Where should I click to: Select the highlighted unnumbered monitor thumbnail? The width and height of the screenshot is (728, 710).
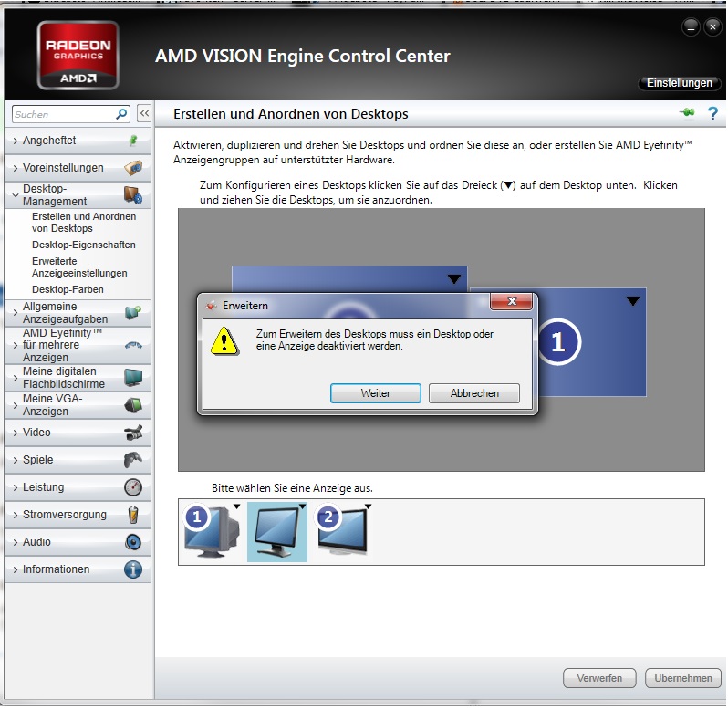(x=277, y=532)
